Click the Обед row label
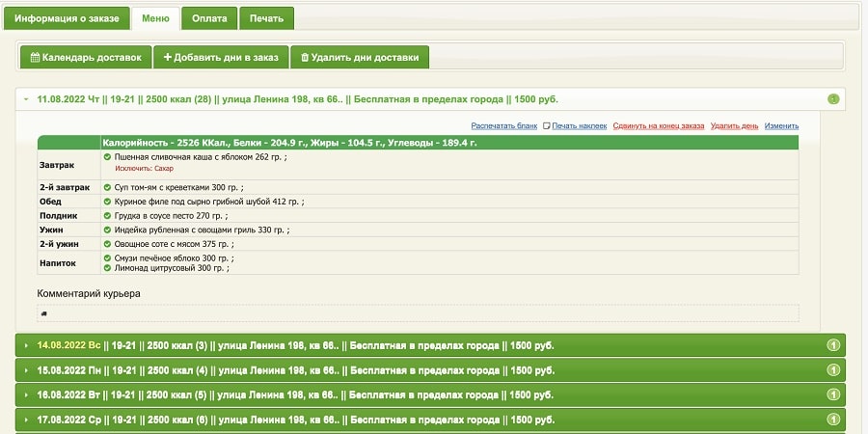The width and height of the screenshot is (868, 434). coord(50,202)
